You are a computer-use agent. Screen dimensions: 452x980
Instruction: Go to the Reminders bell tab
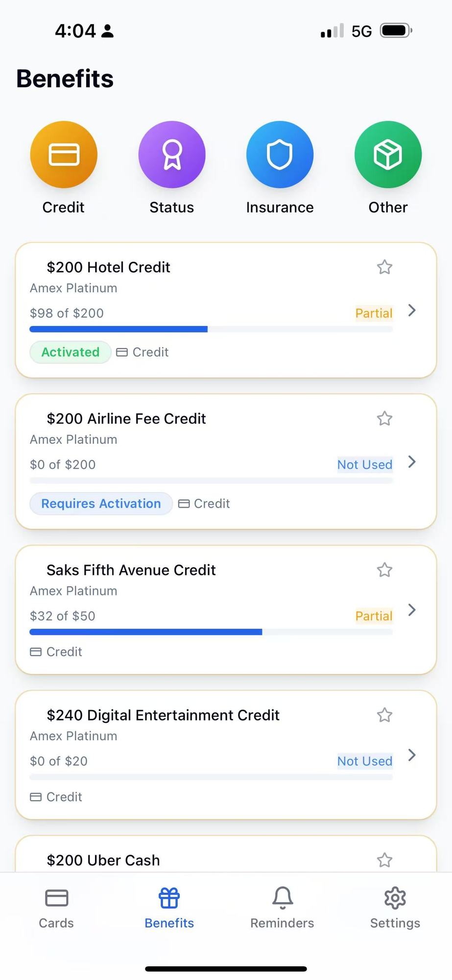point(282,908)
